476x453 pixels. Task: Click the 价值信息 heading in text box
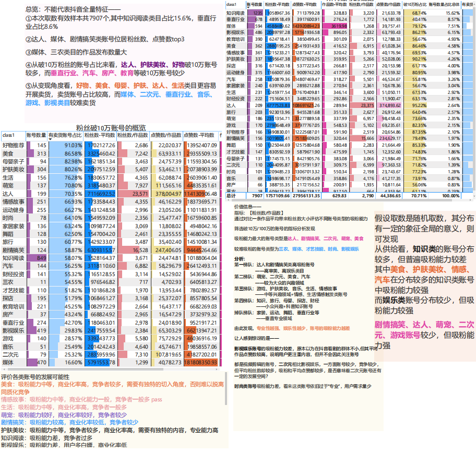(x=248, y=207)
